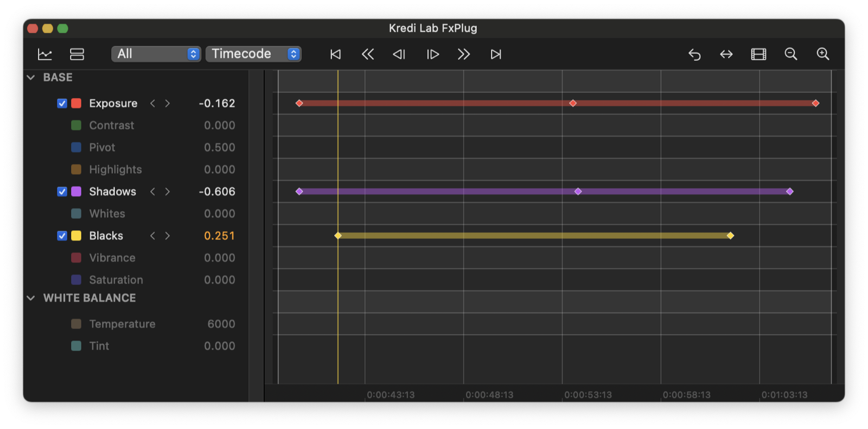Select the Tint parameter row
The image size is (868, 429).
point(136,346)
